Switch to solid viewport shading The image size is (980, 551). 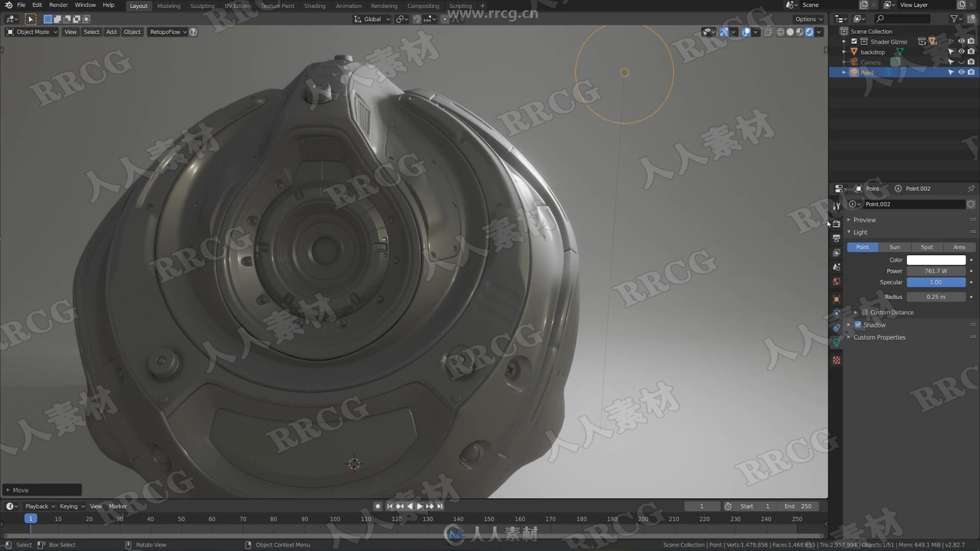pos(790,32)
